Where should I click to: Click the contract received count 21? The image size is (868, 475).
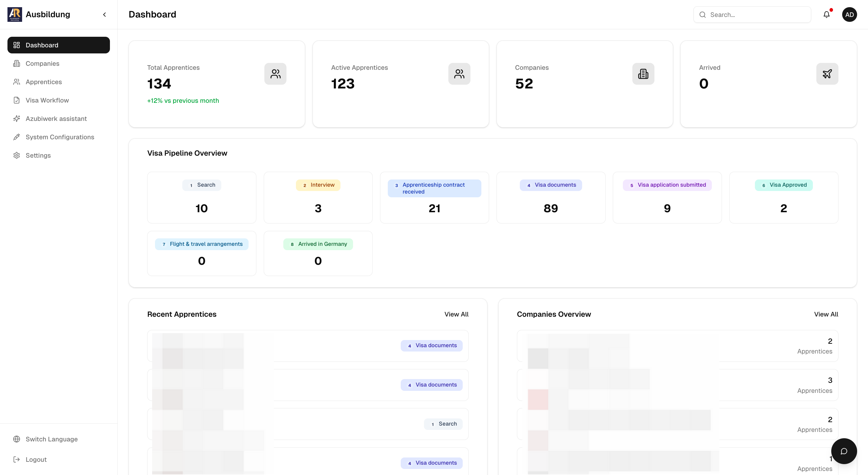coord(434,208)
